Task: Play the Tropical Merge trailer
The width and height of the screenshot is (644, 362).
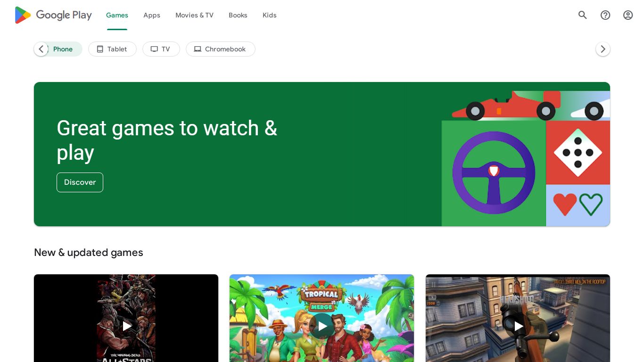Action: point(322,326)
